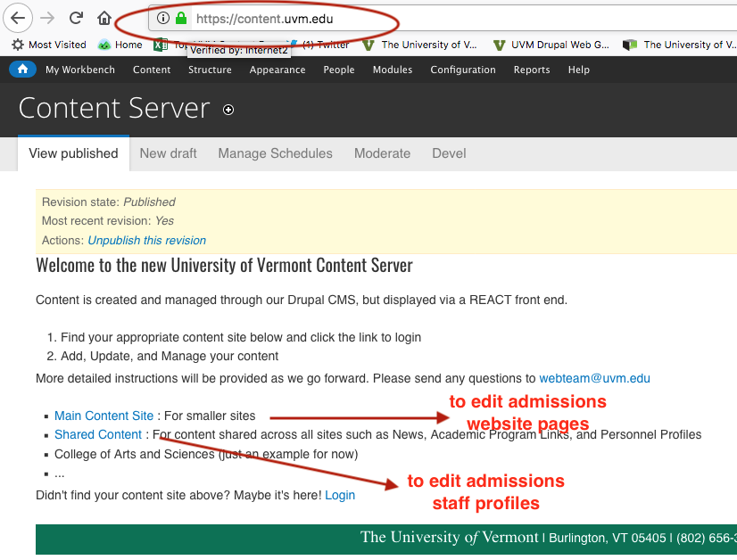Open the Structure admin menu
Viewport: 737px width, 560px height.
pyautogui.click(x=210, y=70)
